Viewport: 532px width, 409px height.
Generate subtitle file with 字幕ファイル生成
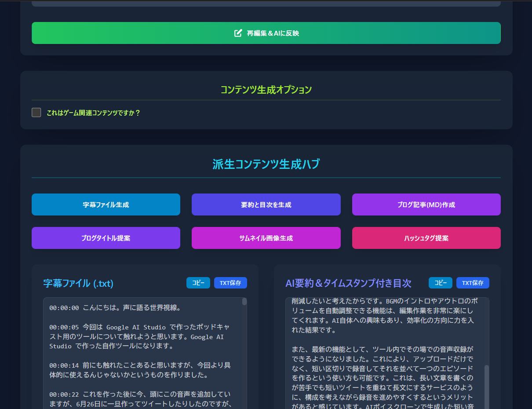106,204
